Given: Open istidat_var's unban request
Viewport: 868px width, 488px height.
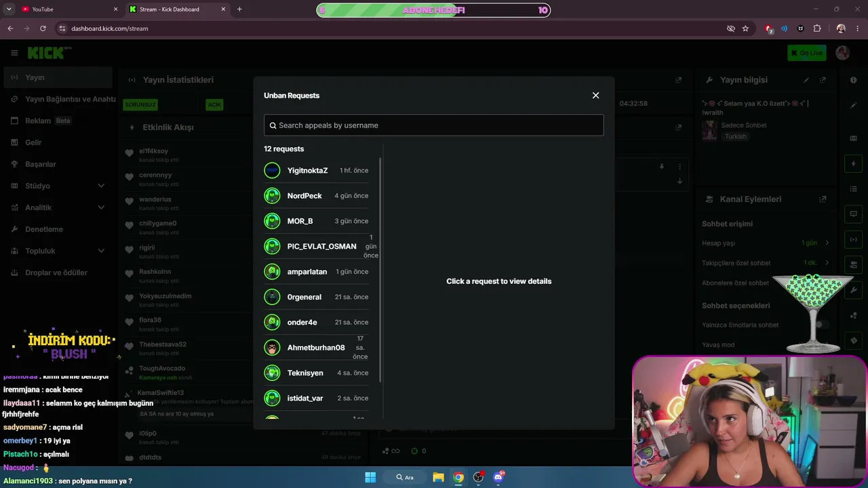Looking at the screenshot, I should point(317,398).
